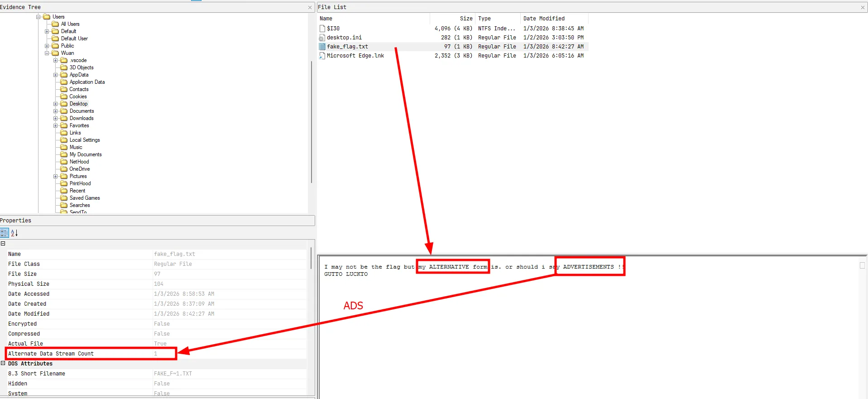Click the $I30 file icon
Screen dimensions: 868x399
click(322, 29)
